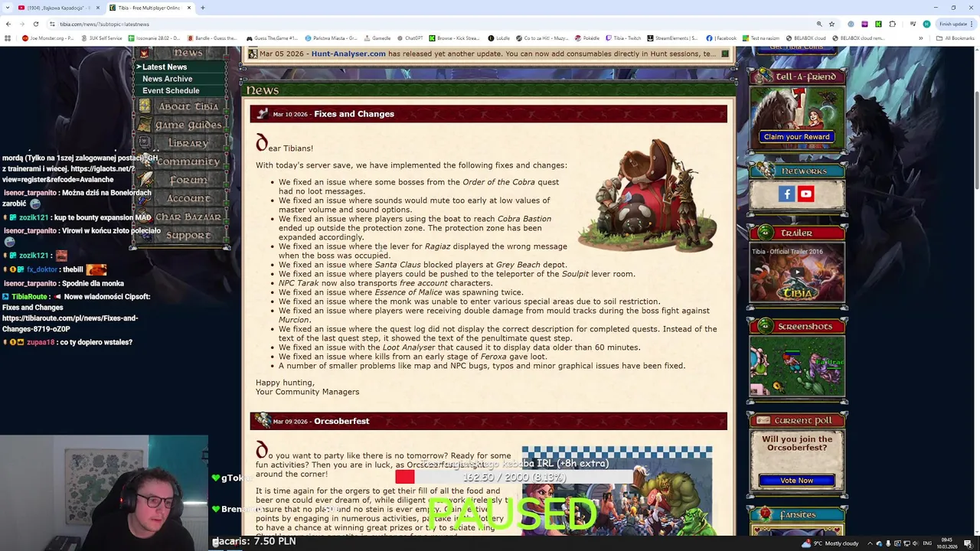
Task: Collapse the News menu section header
Action: pos(181,53)
